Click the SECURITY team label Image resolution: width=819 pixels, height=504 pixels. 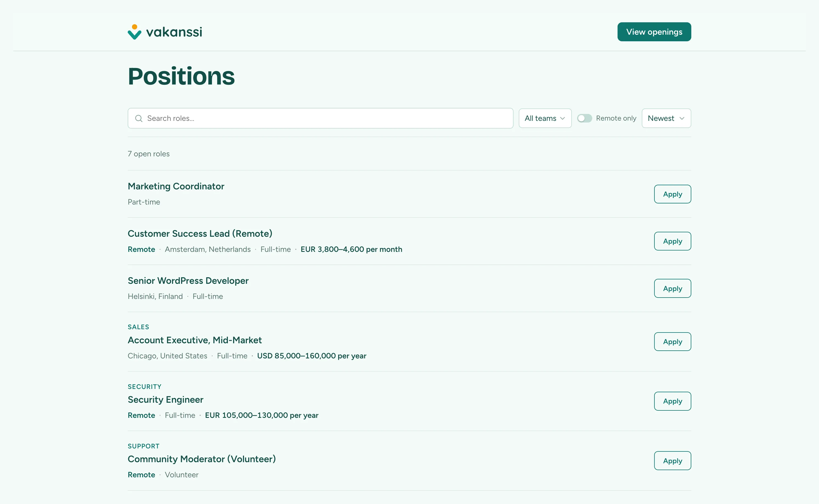tap(144, 387)
